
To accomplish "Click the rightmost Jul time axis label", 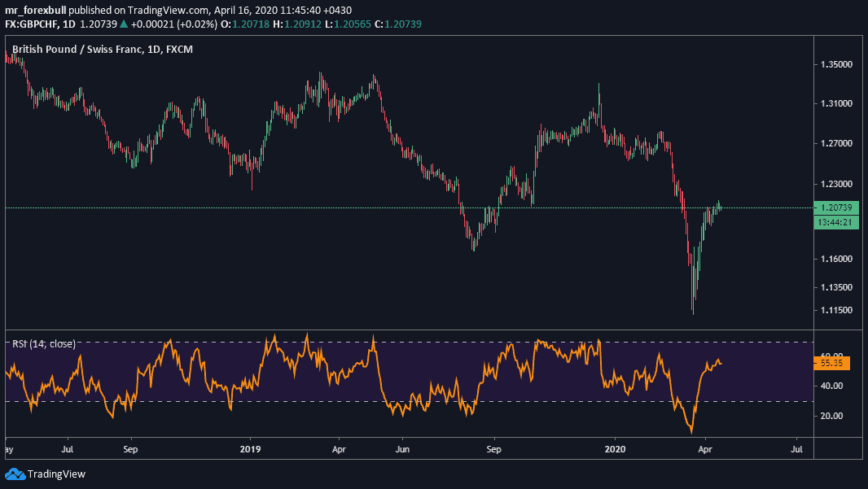I will (x=797, y=448).
